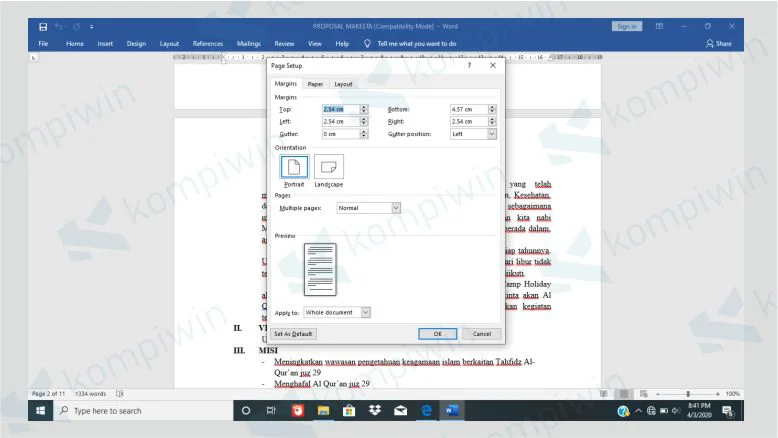
Task: Click the Redo icon in title bar
Action: 76,27
